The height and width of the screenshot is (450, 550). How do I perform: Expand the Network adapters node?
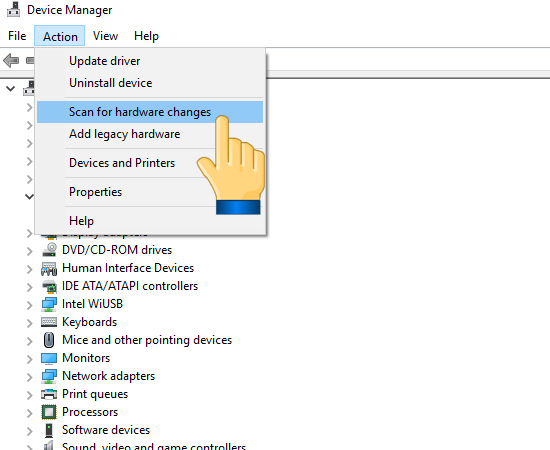[x=29, y=377]
